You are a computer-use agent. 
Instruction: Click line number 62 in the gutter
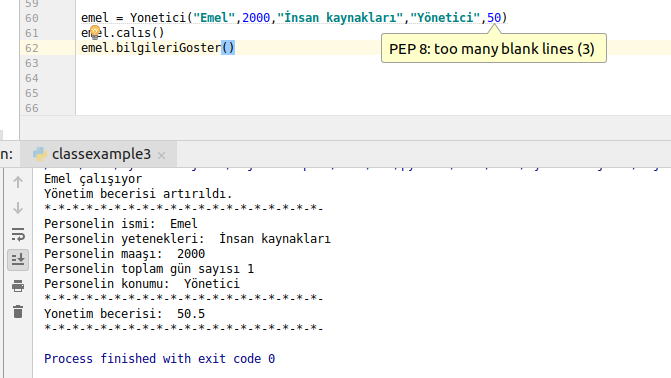point(32,48)
